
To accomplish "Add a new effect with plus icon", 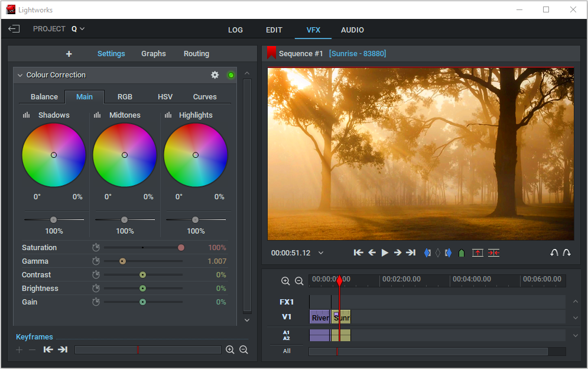I will pos(69,54).
